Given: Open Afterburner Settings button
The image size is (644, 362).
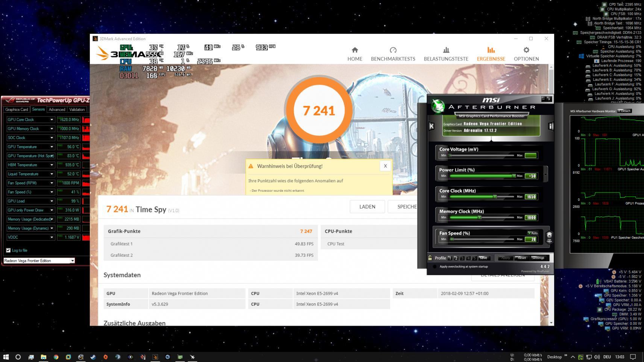Looking at the screenshot, I should pos(538,258).
